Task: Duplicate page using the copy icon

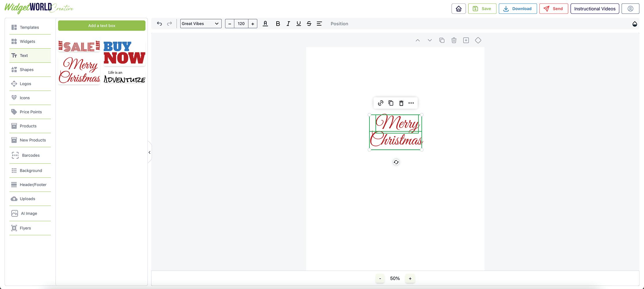Action: click(442, 40)
